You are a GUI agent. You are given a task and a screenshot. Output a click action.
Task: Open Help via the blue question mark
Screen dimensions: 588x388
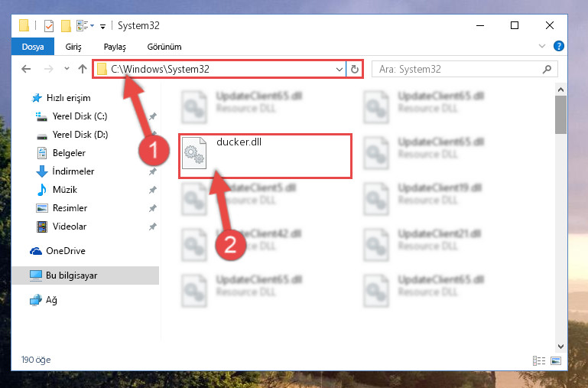tap(558, 46)
